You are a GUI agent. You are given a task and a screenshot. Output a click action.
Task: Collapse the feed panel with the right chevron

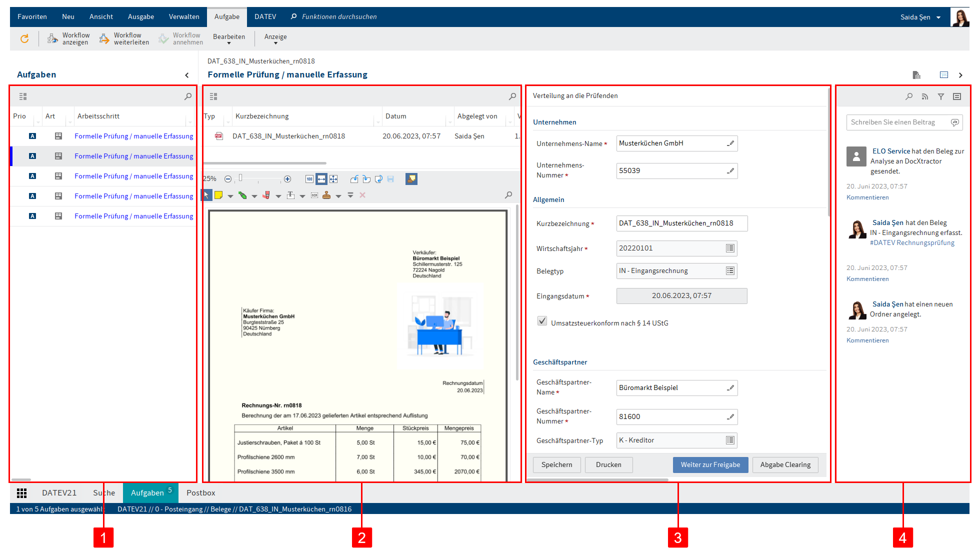[960, 75]
